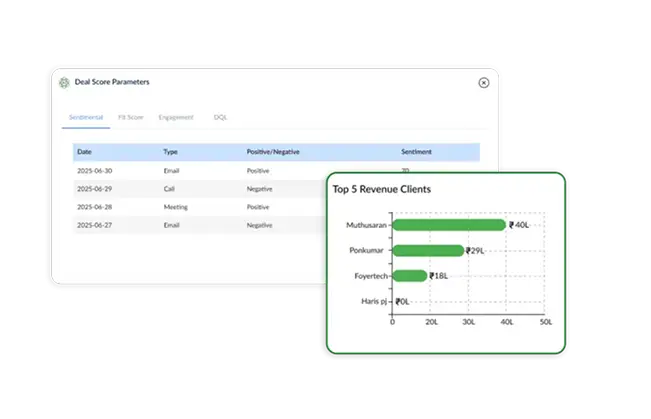
Task: Select the 2025-06-28 Meeting row
Action: [200, 207]
